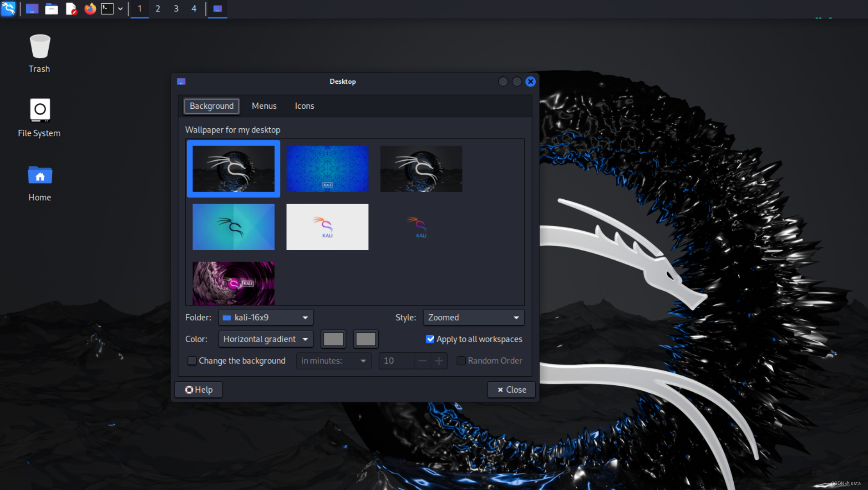Click the show desktop panel icon
Image resolution: width=868 pixels, height=490 pixels.
[32, 9]
